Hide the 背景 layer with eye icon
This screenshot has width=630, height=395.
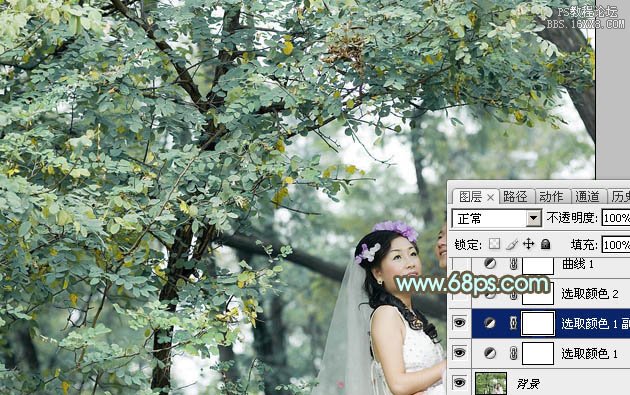[459, 382]
